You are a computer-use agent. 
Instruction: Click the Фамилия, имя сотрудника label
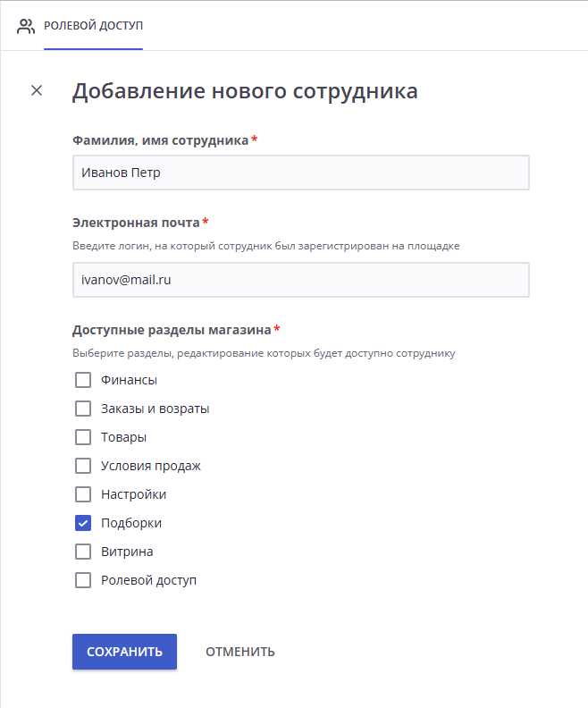tap(161, 140)
